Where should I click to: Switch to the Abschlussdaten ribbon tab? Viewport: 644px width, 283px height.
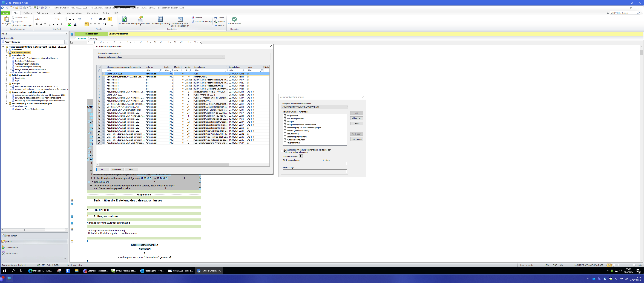pyautogui.click(x=74, y=13)
